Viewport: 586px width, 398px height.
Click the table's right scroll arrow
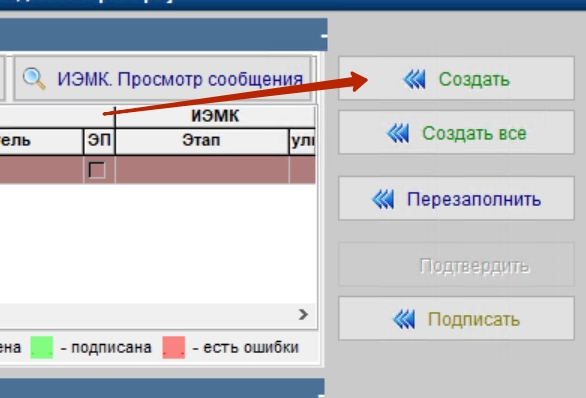[303, 315]
